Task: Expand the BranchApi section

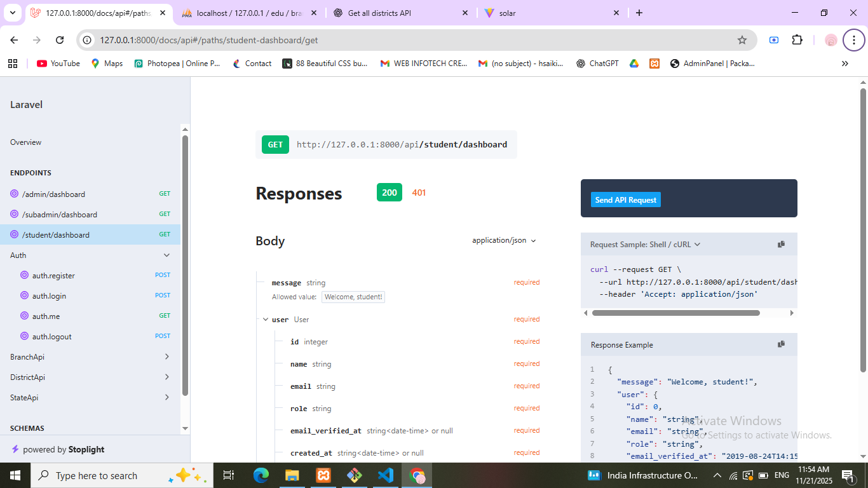Action: tap(166, 357)
